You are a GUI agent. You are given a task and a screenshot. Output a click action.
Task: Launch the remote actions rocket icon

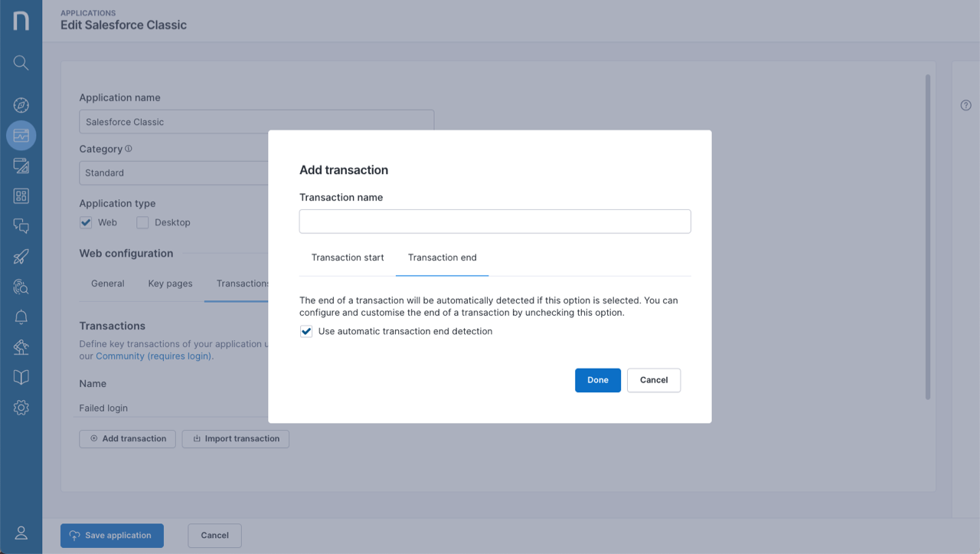point(21,257)
